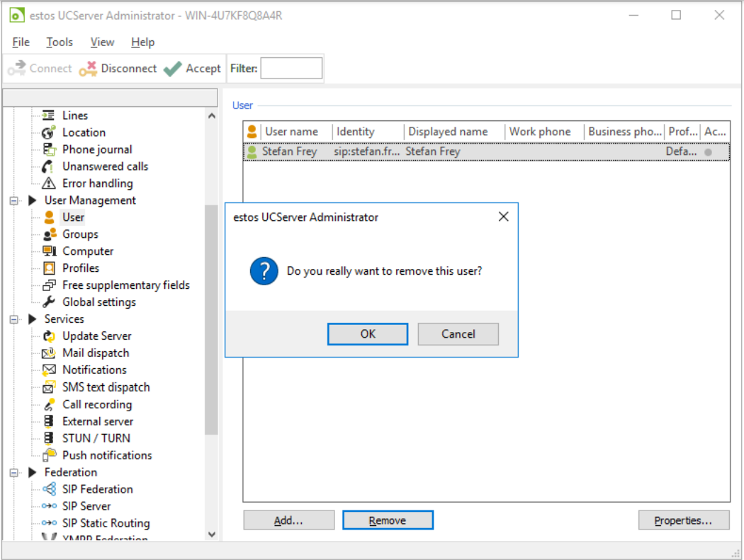Click the Unanswered calls phone icon
The height and width of the screenshot is (560, 744).
click(x=49, y=166)
